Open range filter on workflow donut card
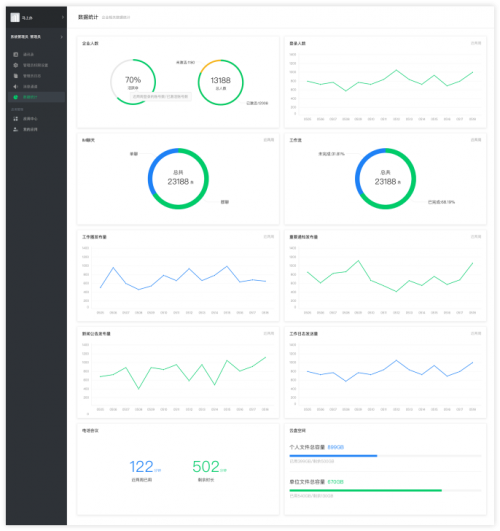The image size is (500, 531). point(476,140)
